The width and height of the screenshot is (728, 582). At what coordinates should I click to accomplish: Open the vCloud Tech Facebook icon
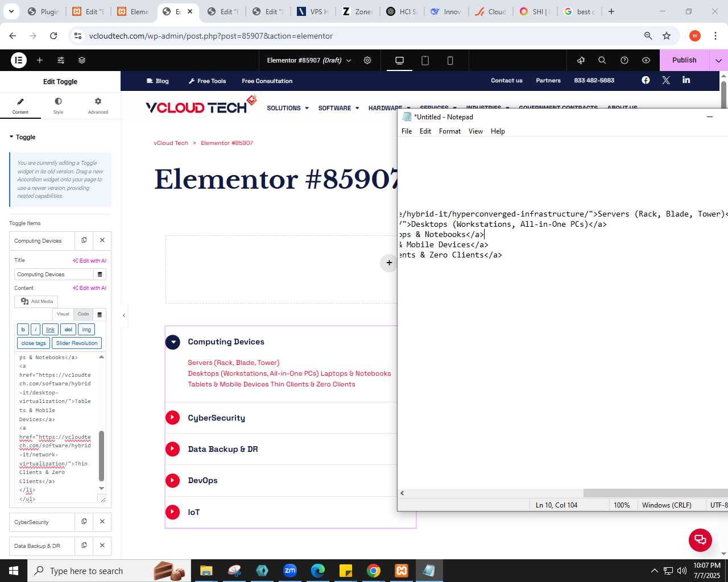click(x=646, y=80)
